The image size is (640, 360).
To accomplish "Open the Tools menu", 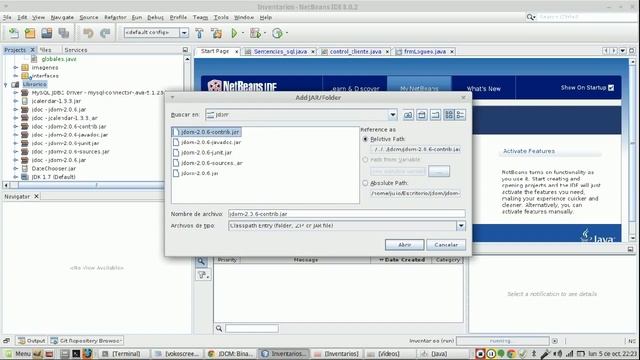I will coord(221,18).
